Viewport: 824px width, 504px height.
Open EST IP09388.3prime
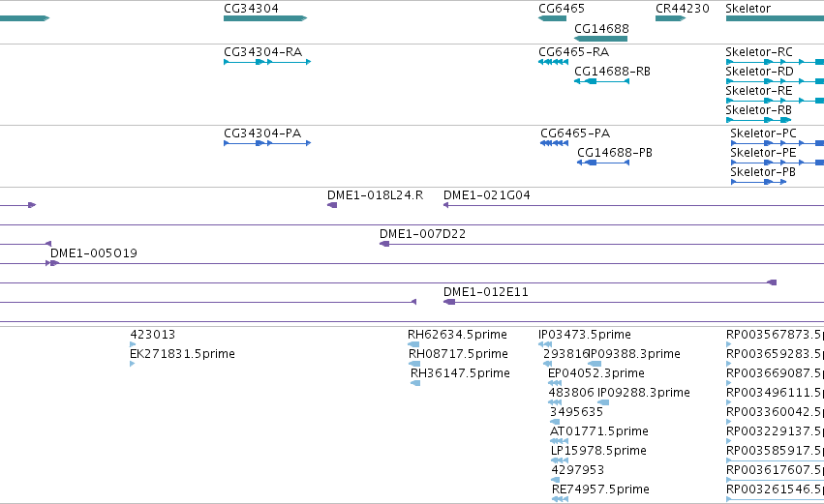(x=634, y=354)
